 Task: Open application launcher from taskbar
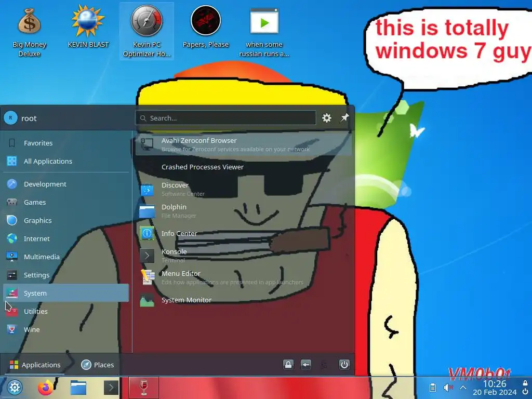[15, 388]
